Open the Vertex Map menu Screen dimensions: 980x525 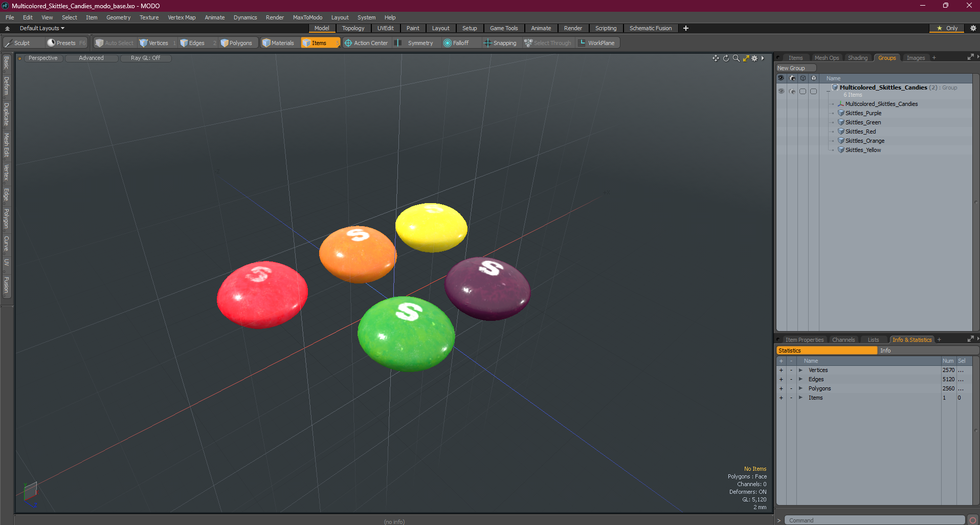pyautogui.click(x=182, y=17)
